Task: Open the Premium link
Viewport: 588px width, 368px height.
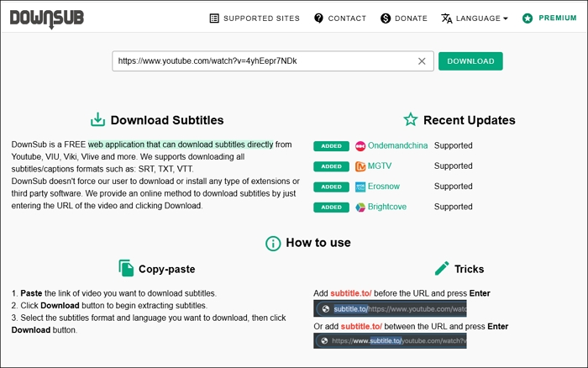Action: tap(549, 18)
